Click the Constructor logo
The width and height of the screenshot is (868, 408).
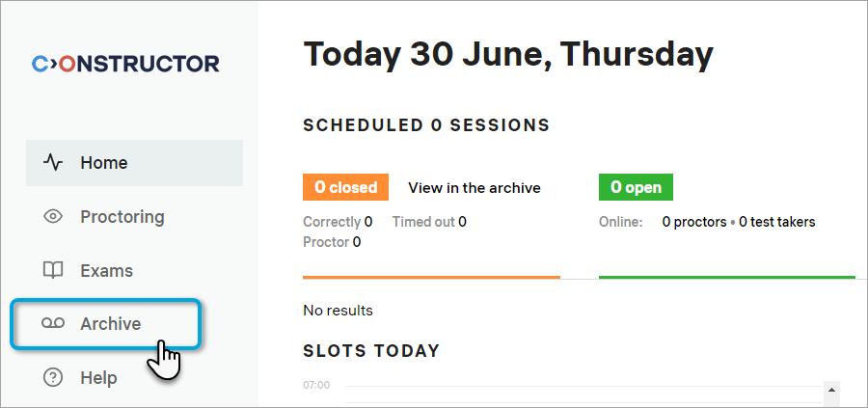pyautogui.click(x=125, y=64)
